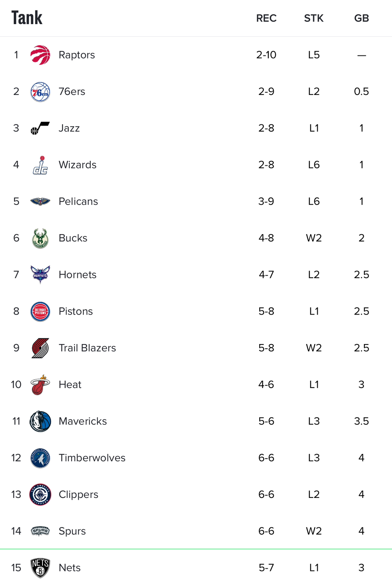Select the Jazz note logo

coord(40,128)
